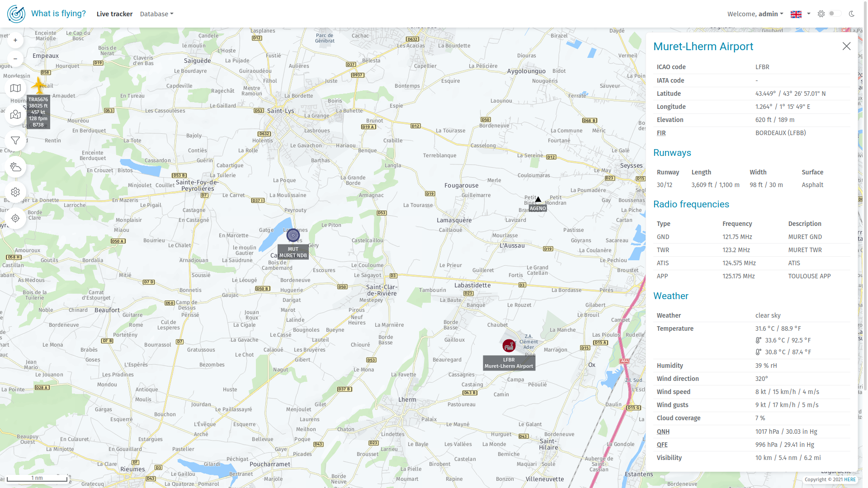Open the map markers pin icon
The image size is (868, 488).
point(15,114)
